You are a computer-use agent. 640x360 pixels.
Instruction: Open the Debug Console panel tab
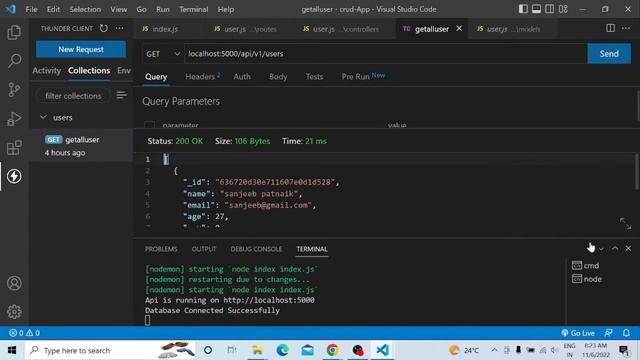256,249
